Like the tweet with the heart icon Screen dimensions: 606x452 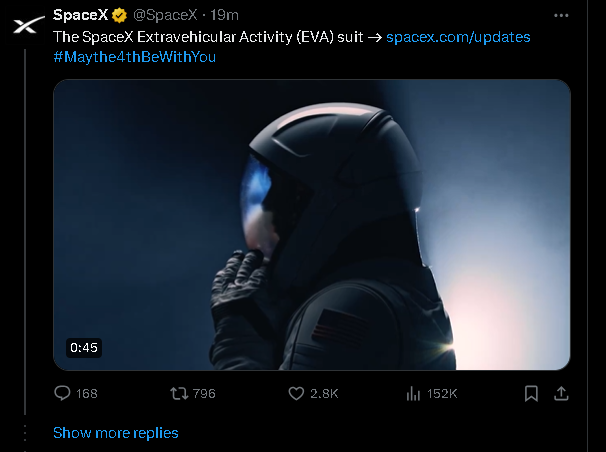[x=296, y=394]
